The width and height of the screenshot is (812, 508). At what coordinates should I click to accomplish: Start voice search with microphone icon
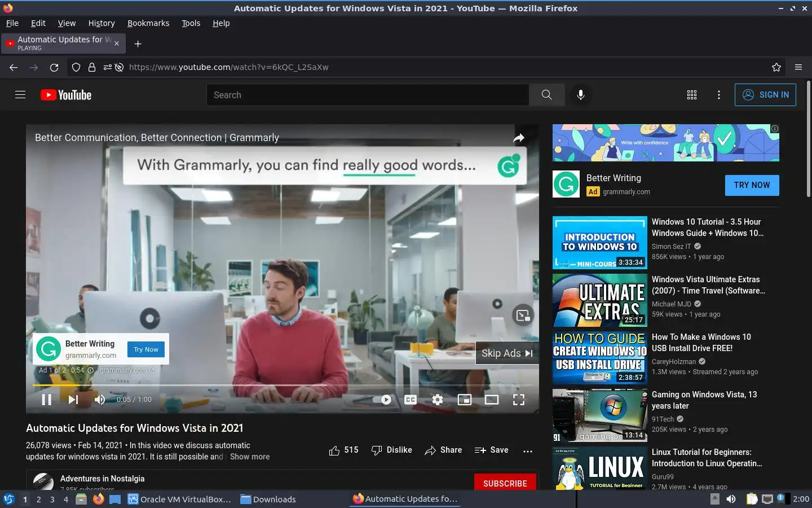point(581,95)
